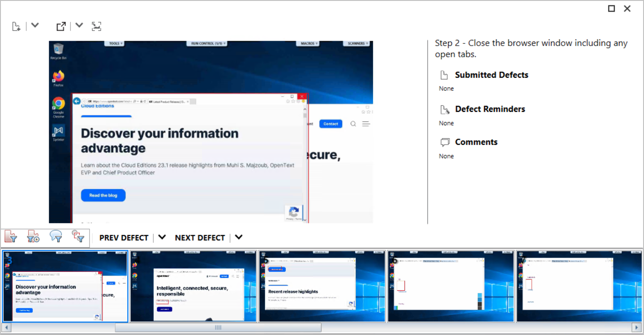The image size is (644, 335).
Task: Click the NEXT DEFECT button
Action: point(200,237)
